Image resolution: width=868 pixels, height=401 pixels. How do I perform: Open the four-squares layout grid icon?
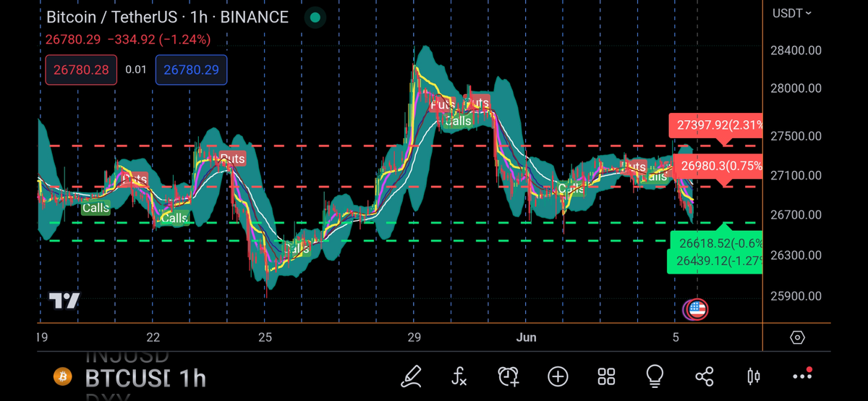(606, 376)
